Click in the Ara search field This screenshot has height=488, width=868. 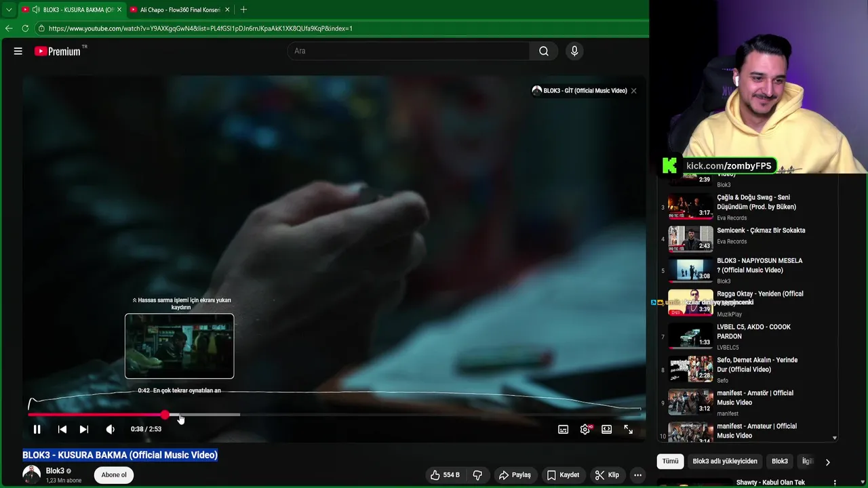coord(409,51)
